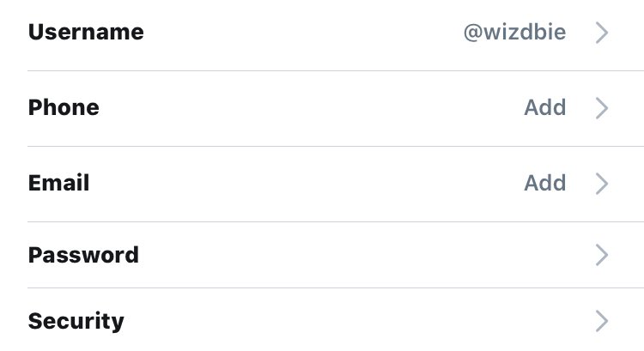Click empty space in the Phone row

click(313, 108)
